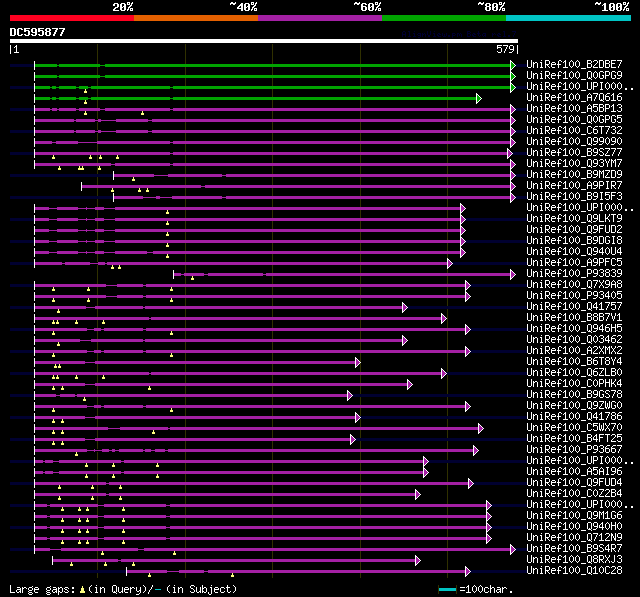Select the UniRef100_Q712N9 label
The image size is (640, 597).
click(574, 538)
